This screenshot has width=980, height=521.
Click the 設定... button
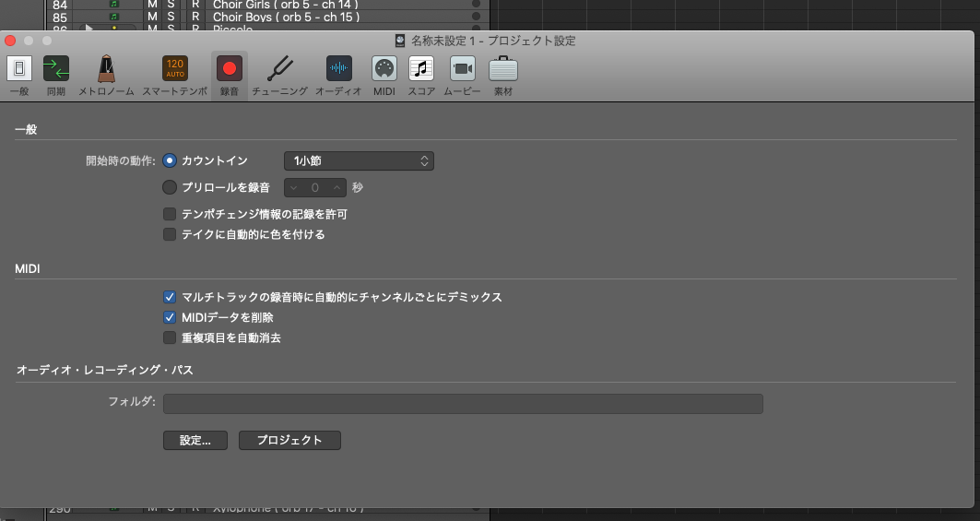[x=195, y=441]
